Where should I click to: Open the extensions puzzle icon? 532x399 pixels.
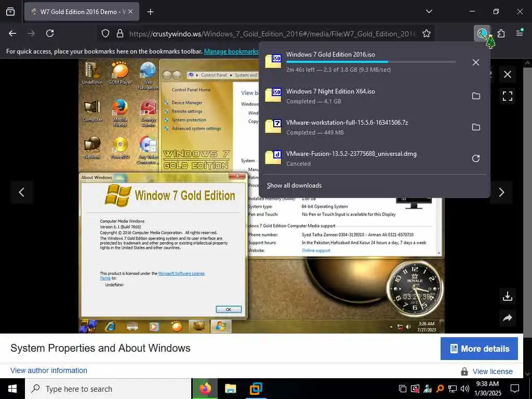coord(501,33)
